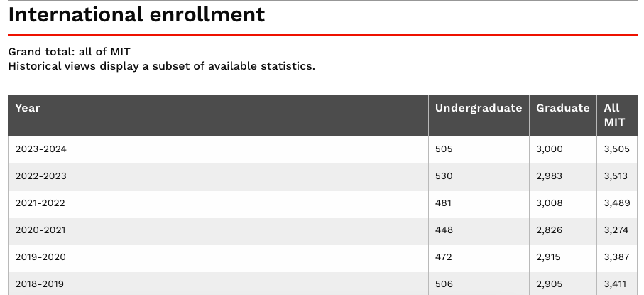Click the 2023-2024 year row label
This screenshot has height=295, width=644.
coord(40,149)
